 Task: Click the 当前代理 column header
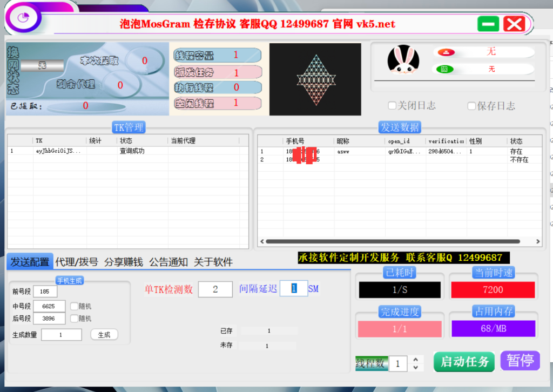point(204,140)
